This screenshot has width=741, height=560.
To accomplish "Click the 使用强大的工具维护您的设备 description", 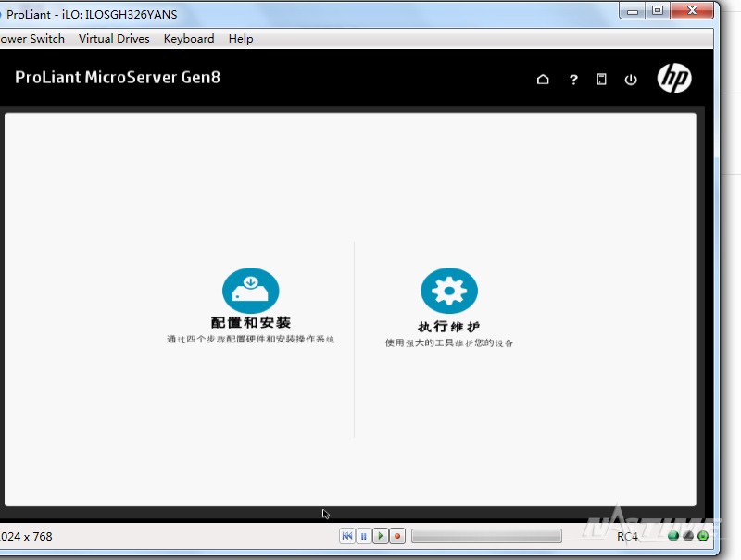I will 449,342.
